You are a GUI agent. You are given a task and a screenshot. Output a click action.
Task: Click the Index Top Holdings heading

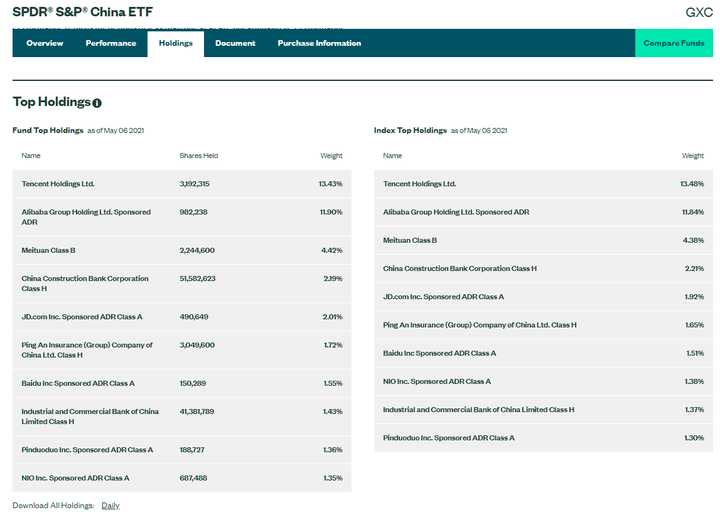[410, 130]
